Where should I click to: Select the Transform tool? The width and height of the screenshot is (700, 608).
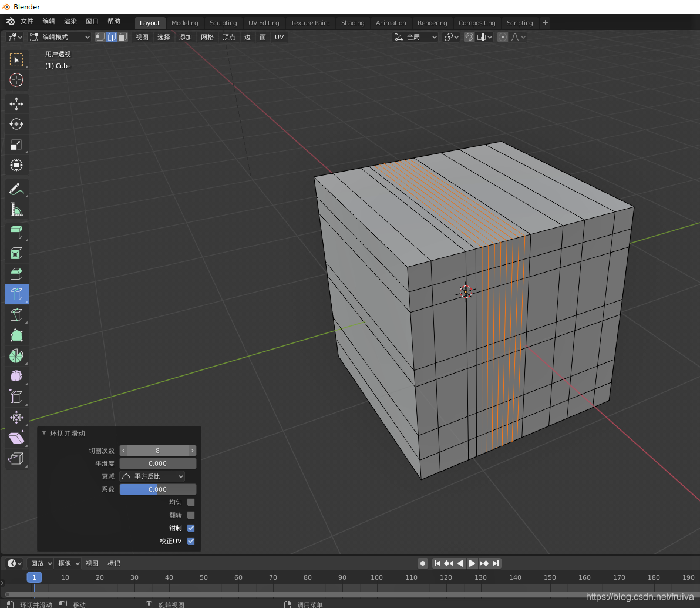(x=16, y=165)
